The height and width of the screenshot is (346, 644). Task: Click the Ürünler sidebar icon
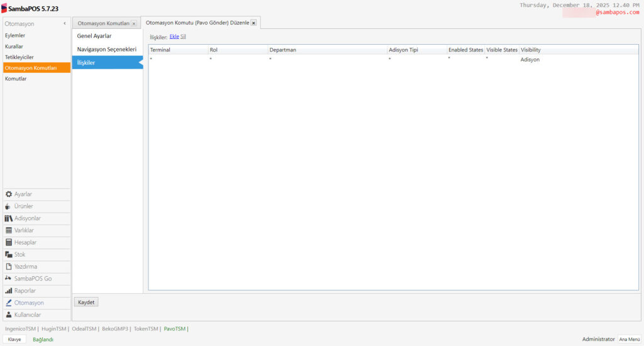(x=9, y=206)
